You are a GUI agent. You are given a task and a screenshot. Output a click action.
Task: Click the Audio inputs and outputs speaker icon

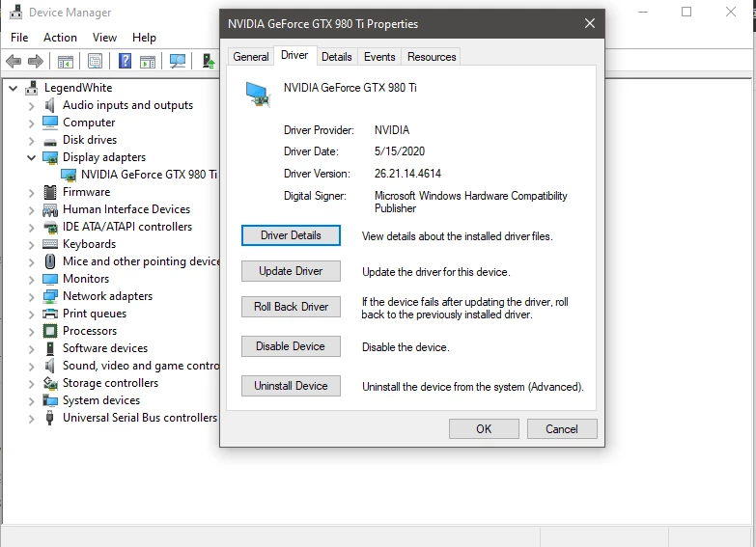tap(49, 105)
